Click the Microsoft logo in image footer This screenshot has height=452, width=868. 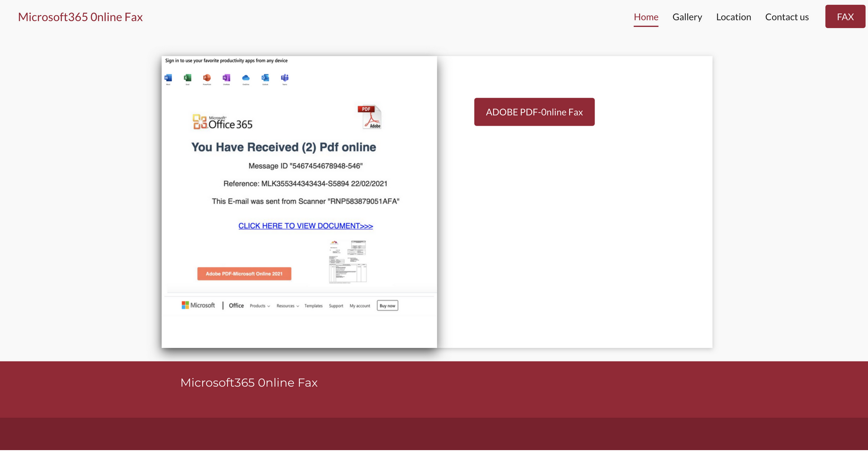click(198, 305)
